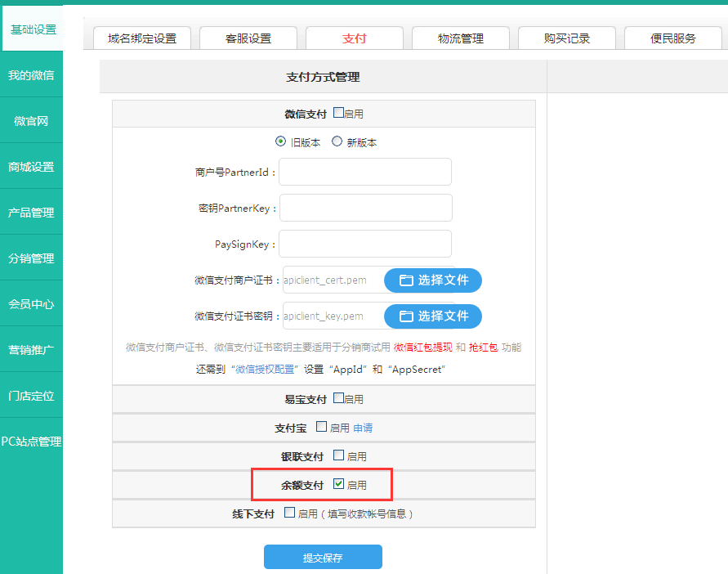Open the 购买记录 tab
The width and height of the screenshot is (728, 574).
pyautogui.click(x=567, y=38)
